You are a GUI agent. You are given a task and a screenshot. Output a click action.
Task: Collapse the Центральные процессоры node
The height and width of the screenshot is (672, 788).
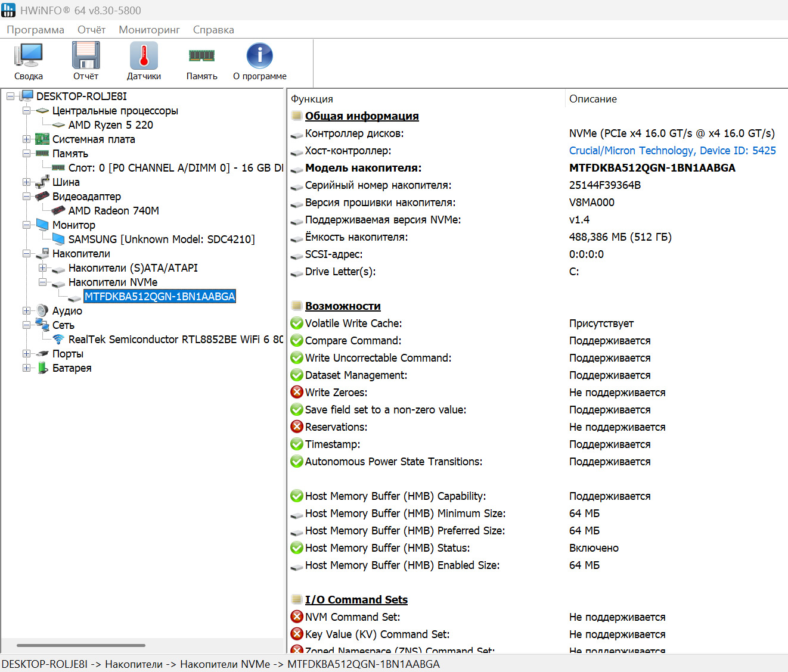point(26,111)
